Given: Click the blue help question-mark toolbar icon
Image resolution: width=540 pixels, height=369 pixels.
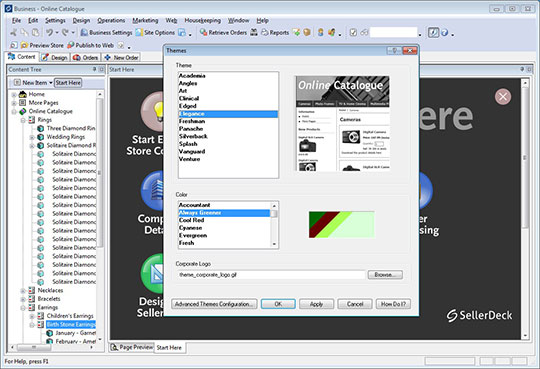Looking at the screenshot, I should 444,33.
